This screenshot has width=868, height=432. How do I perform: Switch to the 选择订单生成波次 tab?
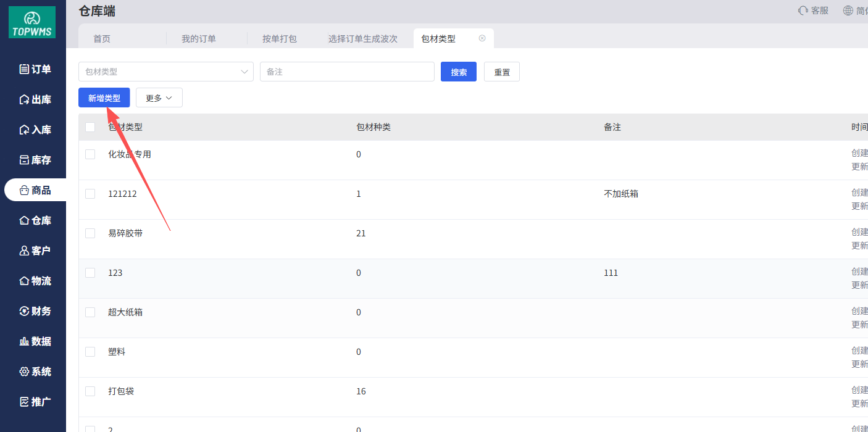(x=362, y=39)
